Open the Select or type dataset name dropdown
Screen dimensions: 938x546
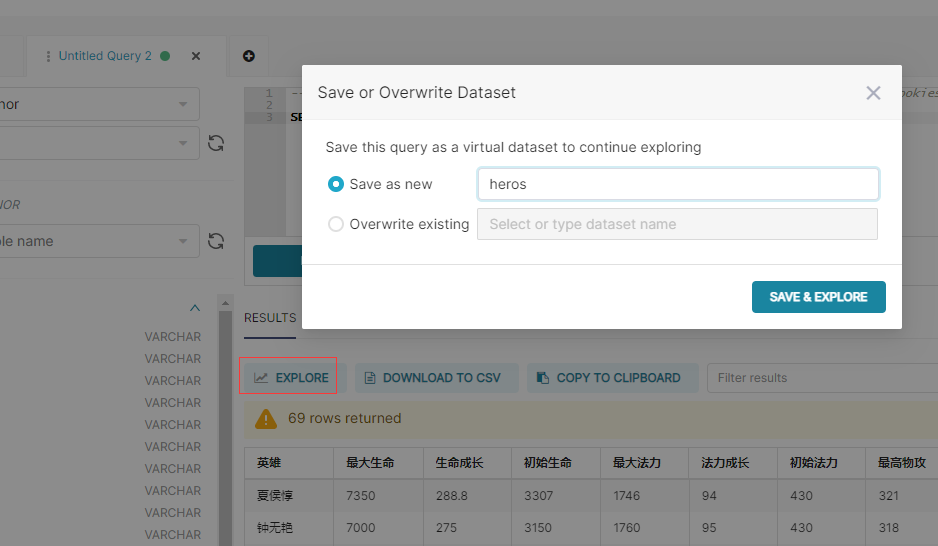tap(677, 224)
